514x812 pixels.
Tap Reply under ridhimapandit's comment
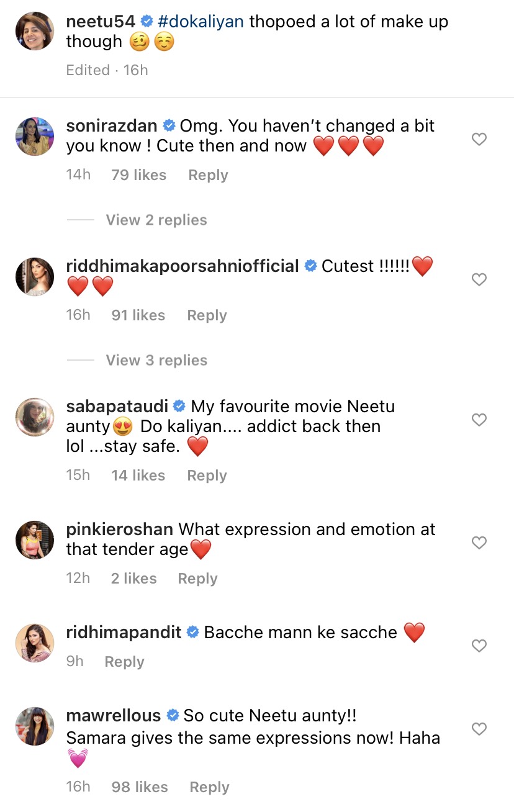[x=124, y=662]
